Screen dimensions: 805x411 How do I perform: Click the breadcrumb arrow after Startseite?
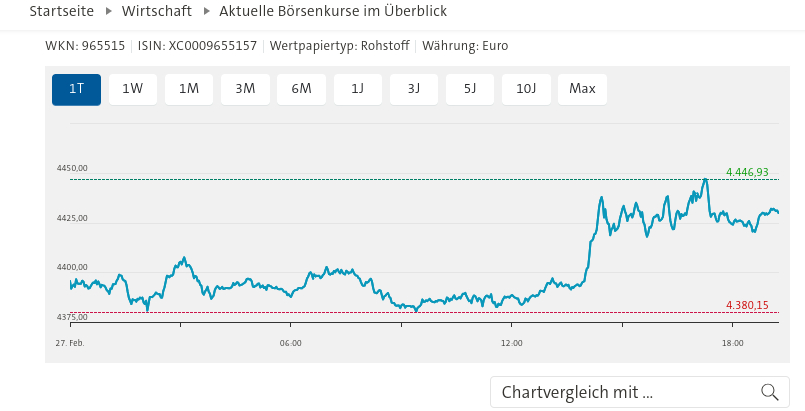point(110,12)
